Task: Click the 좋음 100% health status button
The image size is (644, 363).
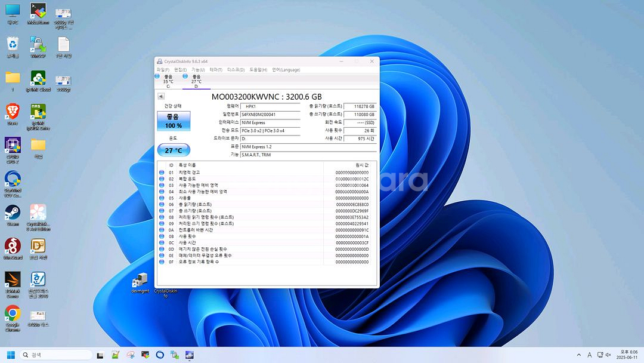Action: point(174,121)
